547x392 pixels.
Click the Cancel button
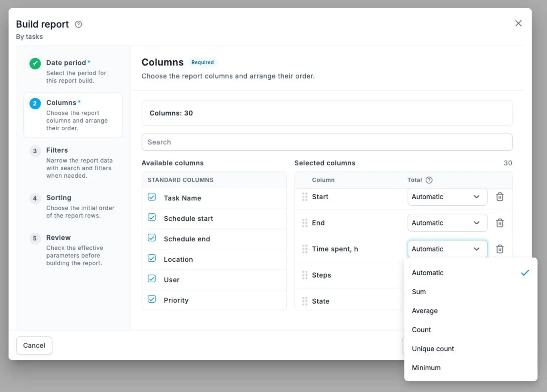pyautogui.click(x=34, y=345)
